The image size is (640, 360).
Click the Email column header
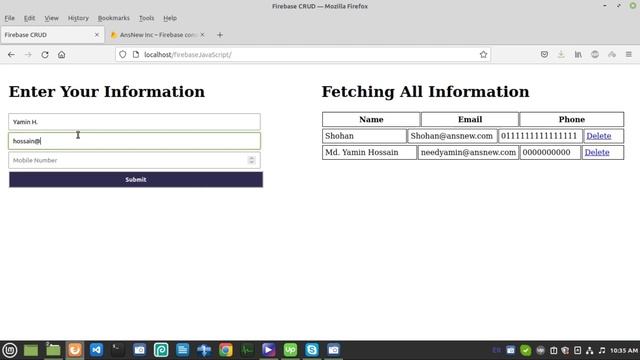tap(470, 120)
